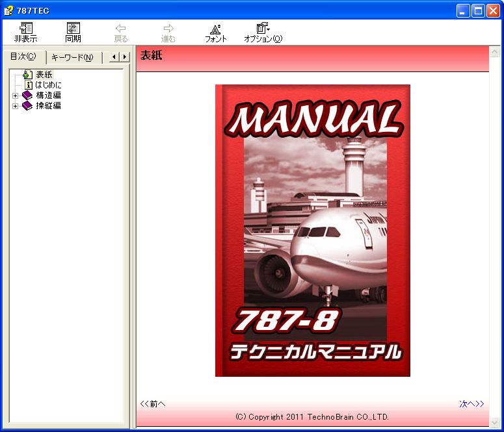Click the 進む (Forward) arrow icon
The height and width of the screenshot is (432, 504).
tap(168, 29)
